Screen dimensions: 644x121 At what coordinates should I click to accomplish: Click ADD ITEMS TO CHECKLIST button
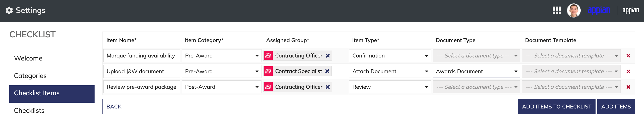click(557, 107)
